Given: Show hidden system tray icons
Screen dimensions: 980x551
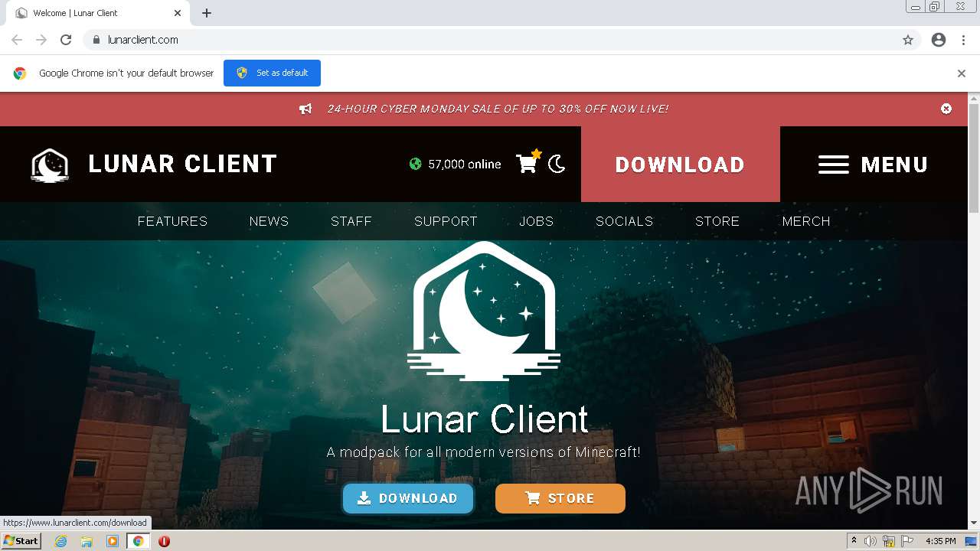Looking at the screenshot, I should (854, 541).
